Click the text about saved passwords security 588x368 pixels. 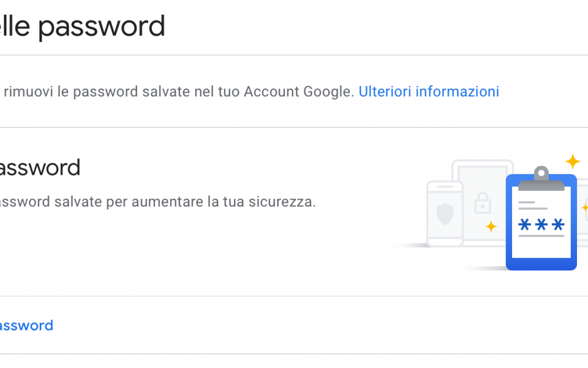click(158, 202)
